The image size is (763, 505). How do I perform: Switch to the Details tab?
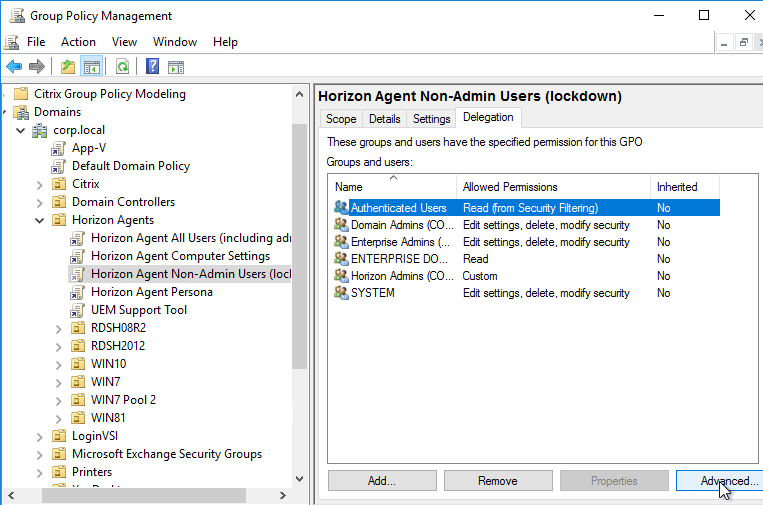coord(384,119)
